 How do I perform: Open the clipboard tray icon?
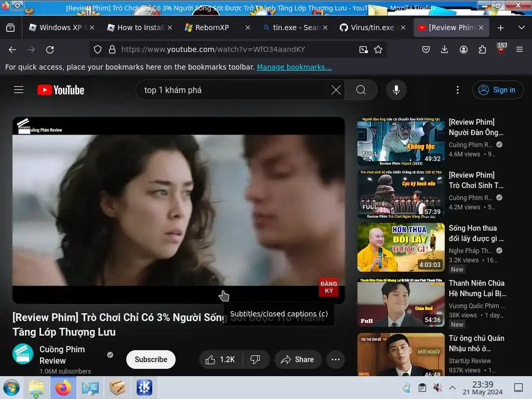click(422, 388)
